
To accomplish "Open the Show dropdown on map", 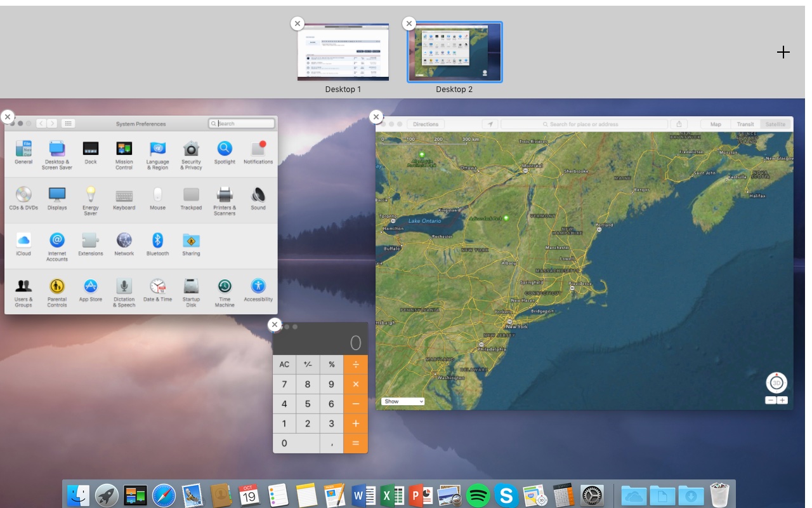I will click(x=403, y=401).
